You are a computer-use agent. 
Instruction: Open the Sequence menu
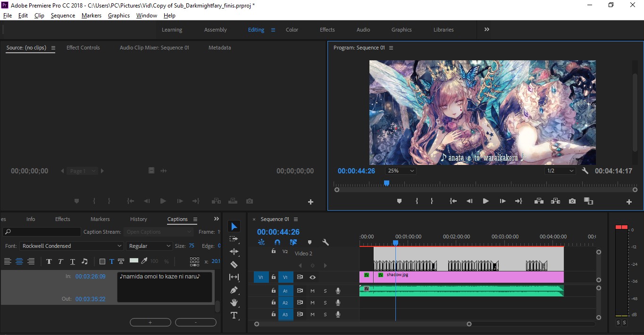coord(63,16)
